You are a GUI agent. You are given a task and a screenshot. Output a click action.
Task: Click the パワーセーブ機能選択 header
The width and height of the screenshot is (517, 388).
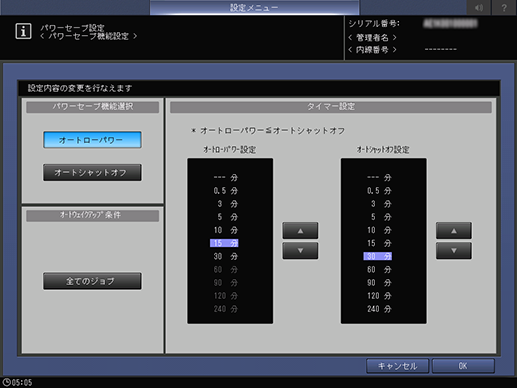click(93, 107)
